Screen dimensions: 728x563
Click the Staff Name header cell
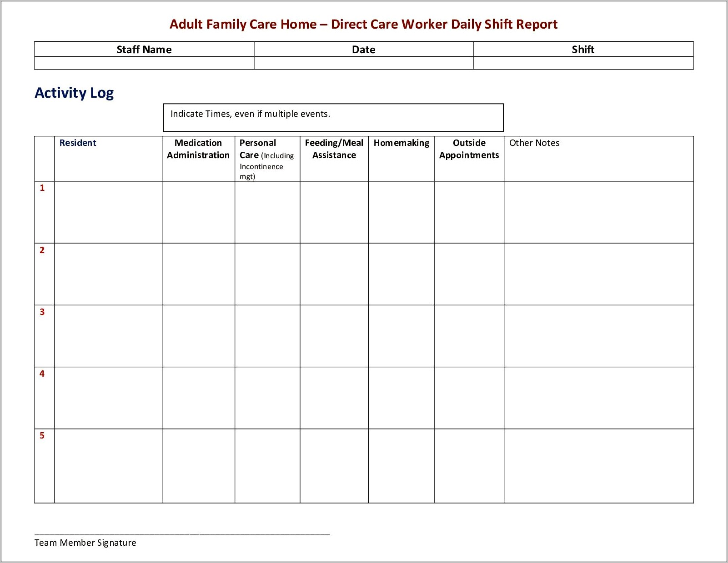click(x=144, y=49)
